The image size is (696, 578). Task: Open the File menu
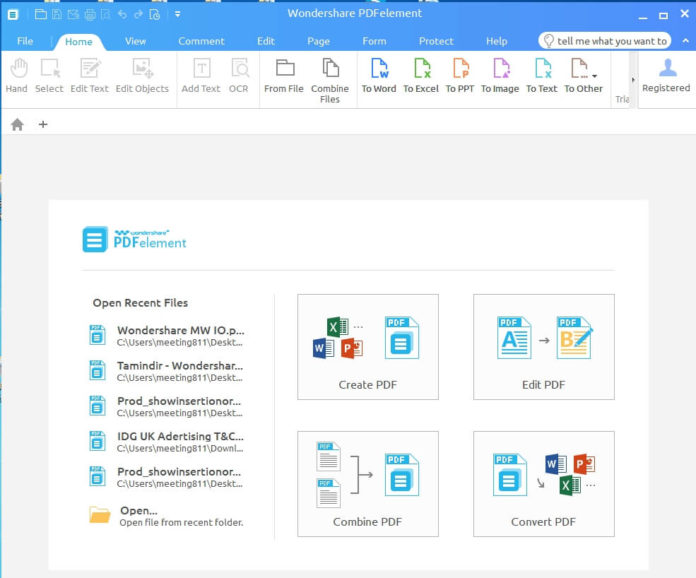[x=25, y=41]
